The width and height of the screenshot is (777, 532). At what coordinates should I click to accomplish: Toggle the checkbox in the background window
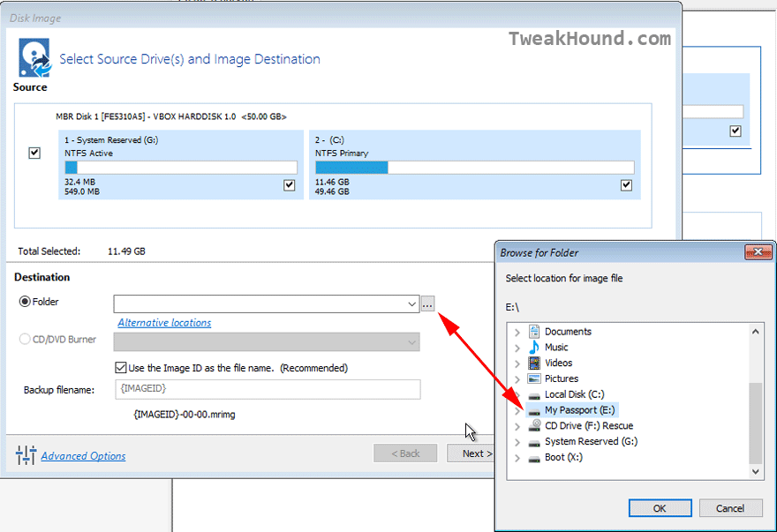pyautogui.click(x=736, y=131)
